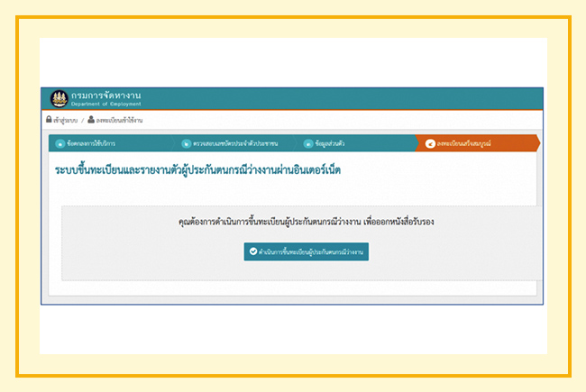586x392 pixels.
Task: Click the orange arrow tip of the final step
Action: pos(536,143)
